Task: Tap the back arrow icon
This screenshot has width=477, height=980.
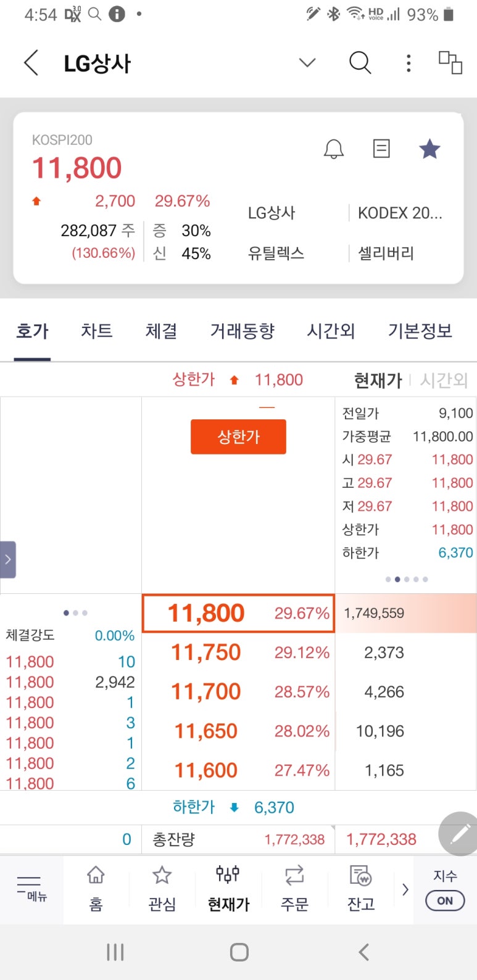Action: [31, 63]
